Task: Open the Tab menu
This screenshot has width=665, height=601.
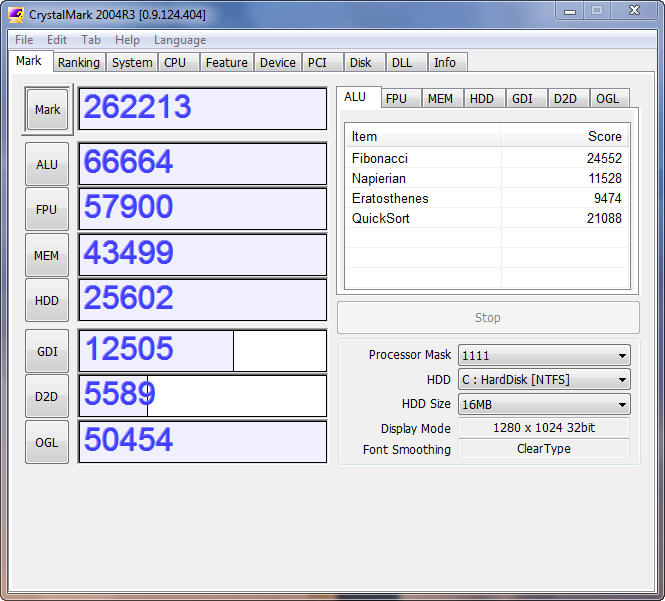Action: click(91, 40)
